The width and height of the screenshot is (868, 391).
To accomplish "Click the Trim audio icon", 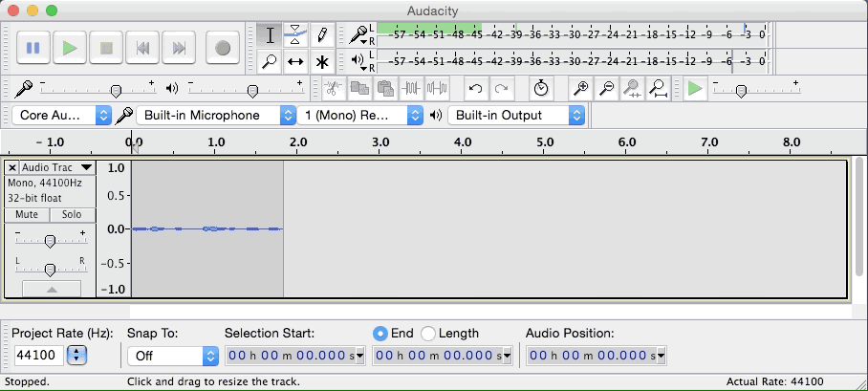I will point(411,89).
